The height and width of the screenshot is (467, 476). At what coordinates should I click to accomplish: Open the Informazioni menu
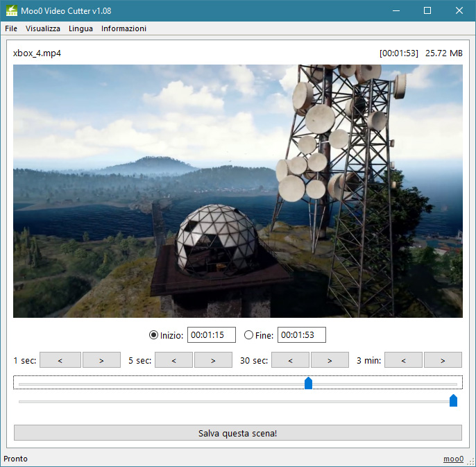coord(124,28)
